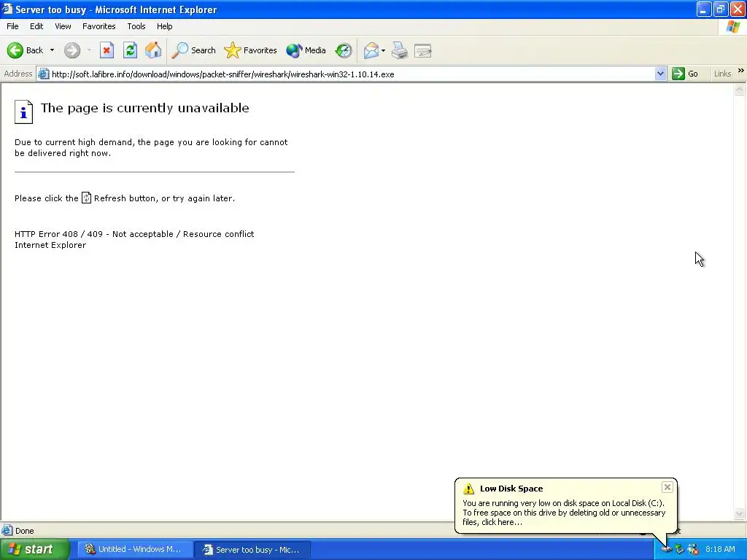Expand the Links toolbar chevron
This screenshot has width=747, height=560.
pyautogui.click(x=741, y=71)
